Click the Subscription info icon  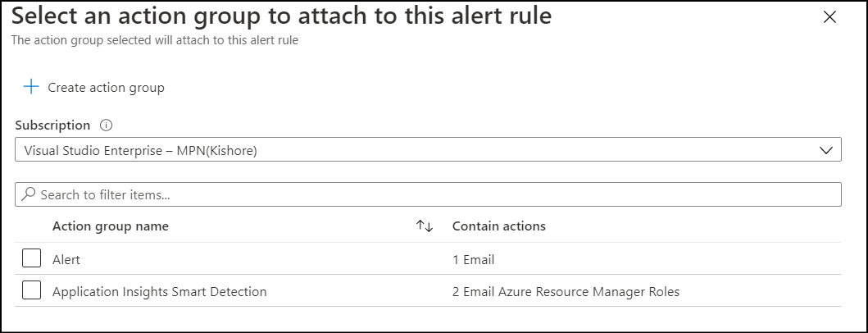tap(105, 125)
